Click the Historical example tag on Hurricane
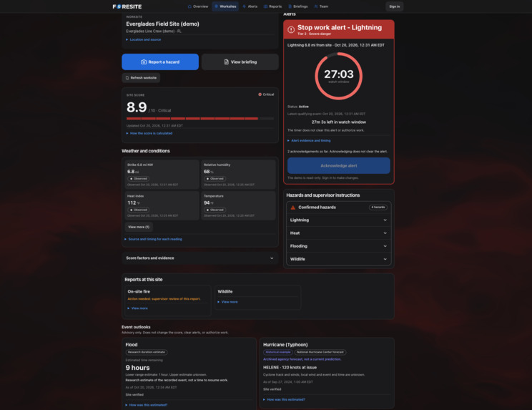 pos(278,352)
